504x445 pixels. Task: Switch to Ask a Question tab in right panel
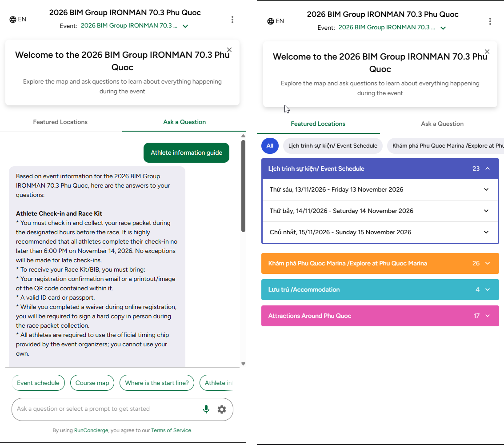point(442,124)
